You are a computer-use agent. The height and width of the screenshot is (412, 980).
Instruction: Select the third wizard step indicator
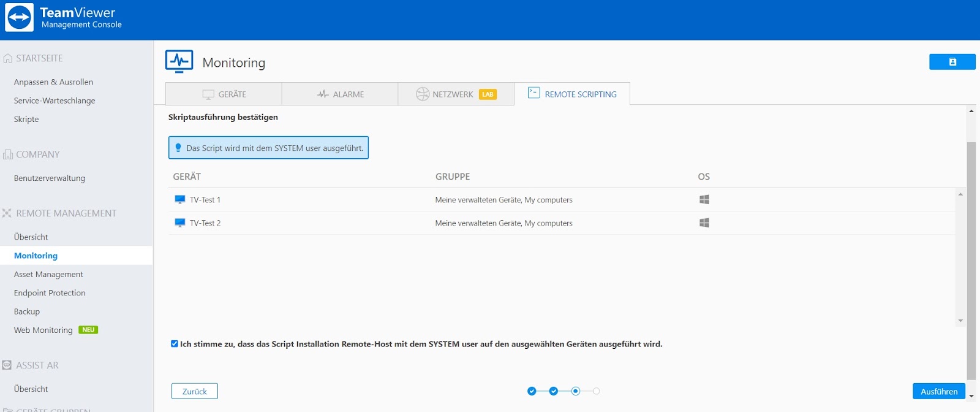(575, 391)
